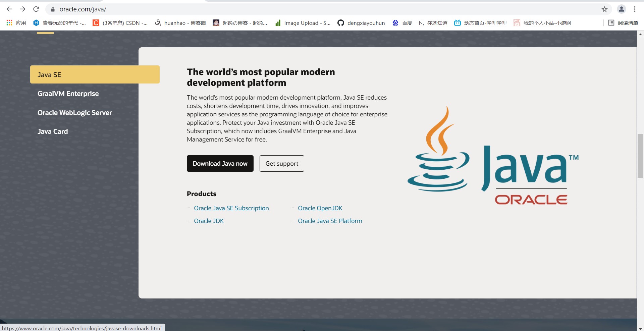Open the 超逸の博客 bookmark
Viewport: 644px width, 331px height.
[x=240, y=23]
